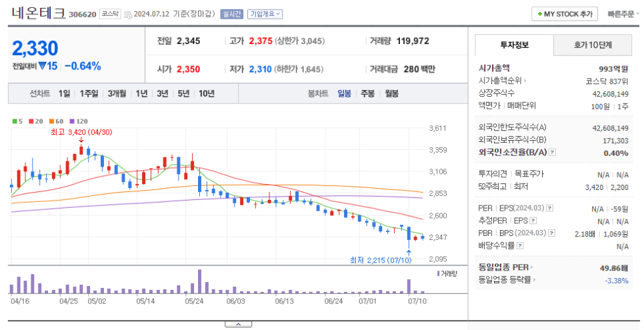This screenshot has height=330, width=644.
Task: Click the 실시간 badge button
Action: point(231,14)
